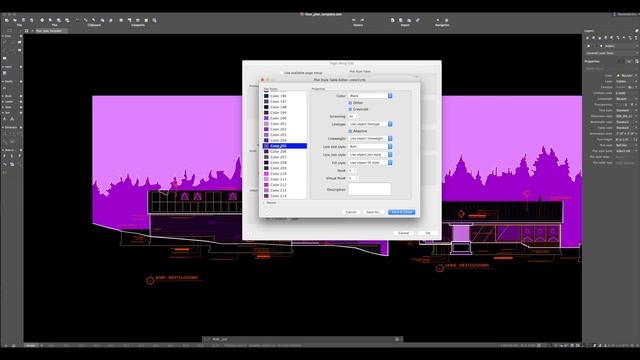Viewport: 640px width, 360px height.
Task: Click the Pen# value field
Action: [x=352, y=171]
